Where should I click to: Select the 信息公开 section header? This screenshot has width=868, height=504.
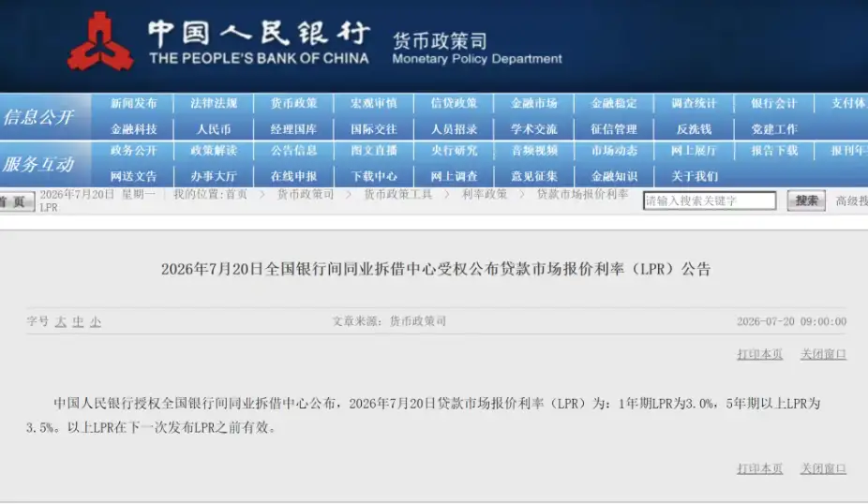click(x=38, y=117)
